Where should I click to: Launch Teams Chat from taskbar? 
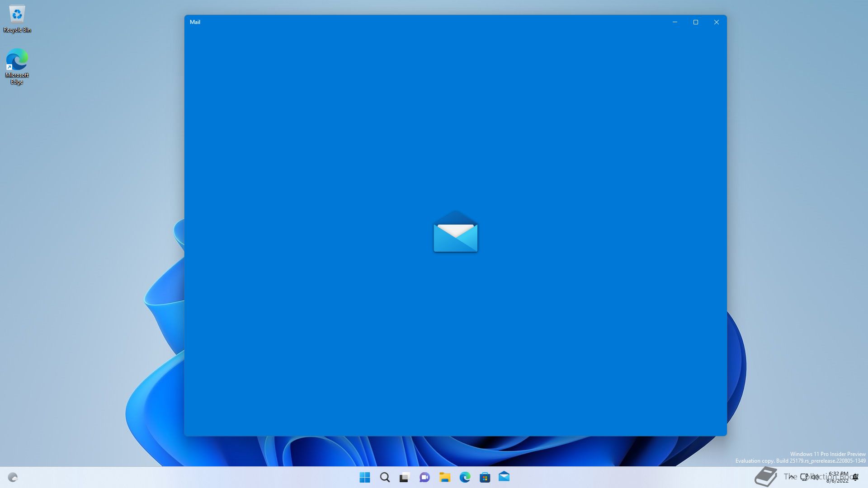[425, 477]
